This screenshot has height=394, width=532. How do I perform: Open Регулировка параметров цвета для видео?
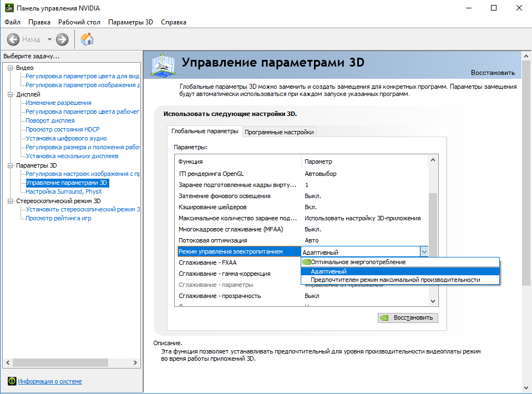pos(83,76)
